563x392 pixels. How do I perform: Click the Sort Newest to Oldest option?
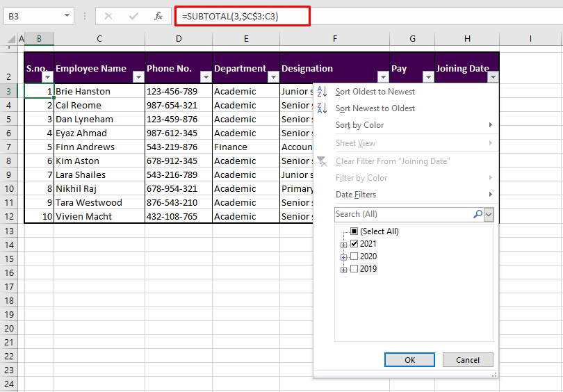coord(375,108)
